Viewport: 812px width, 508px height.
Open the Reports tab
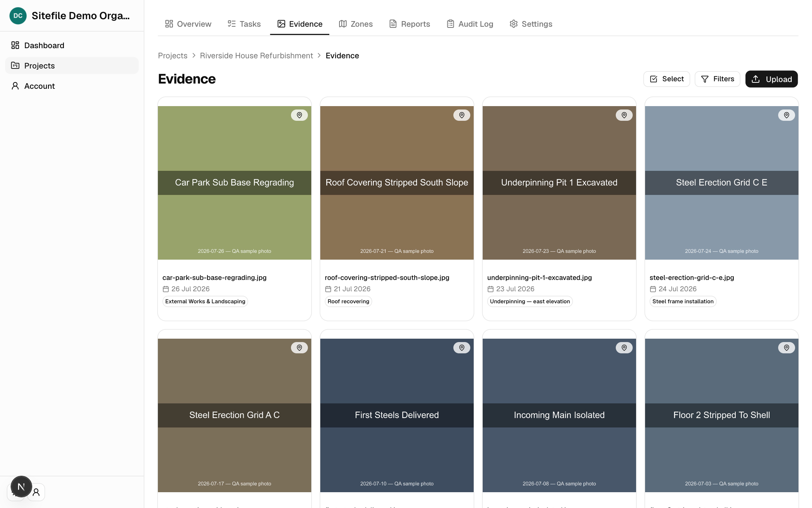(x=409, y=24)
